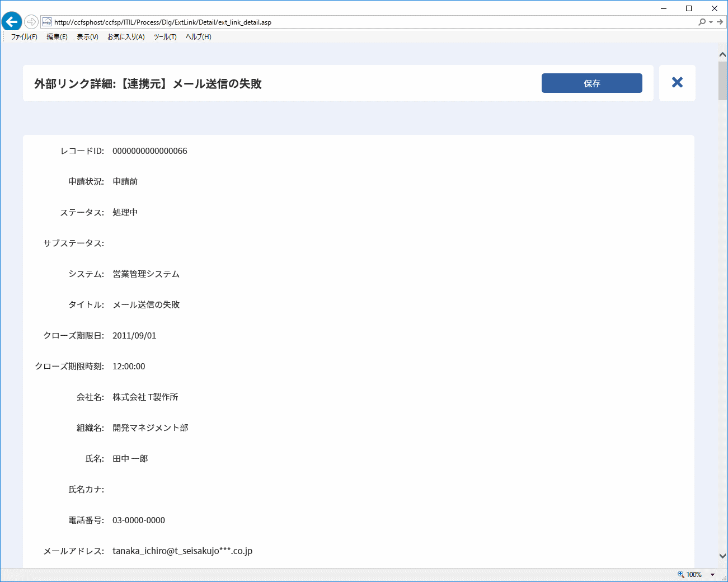This screenshot has height=582, width=728.
Task: Click the browser forward arrow button
Action: point(31,22)
